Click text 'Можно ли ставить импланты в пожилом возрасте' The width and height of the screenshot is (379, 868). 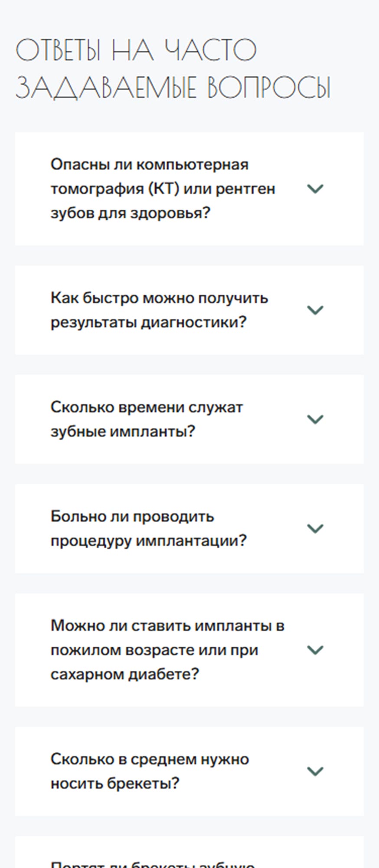(x=167, y=626)
